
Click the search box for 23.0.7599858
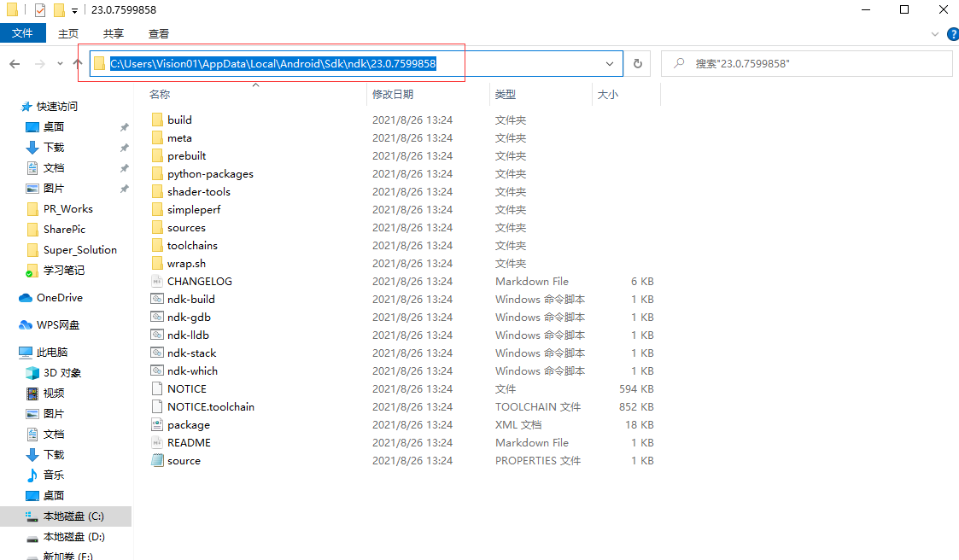click(807, 63)
